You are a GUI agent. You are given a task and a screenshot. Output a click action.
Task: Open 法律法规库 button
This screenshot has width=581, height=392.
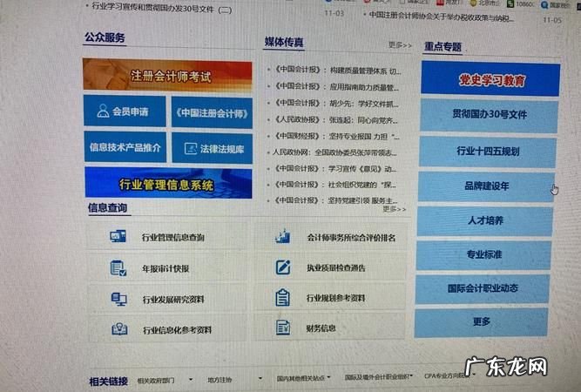tap(213, 148)
